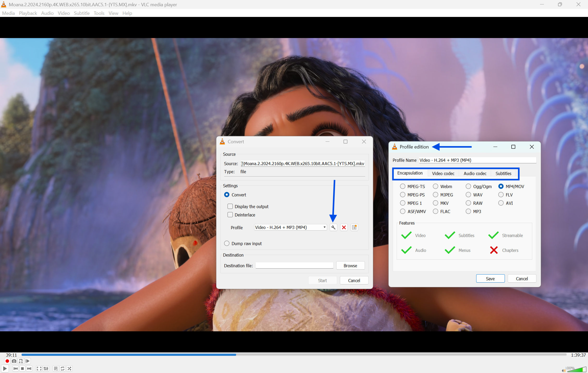Image resolution: width=588 pixels, height=373 pixels.
Task: Choose Dump raw input option
Action: pyautogui.click(x=227, y=244)
